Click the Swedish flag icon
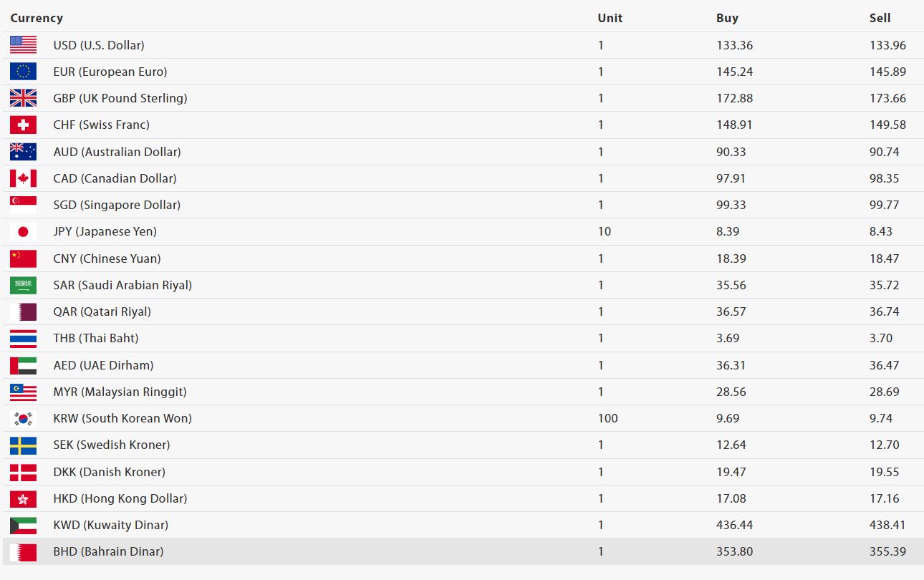 click(23, 445)
